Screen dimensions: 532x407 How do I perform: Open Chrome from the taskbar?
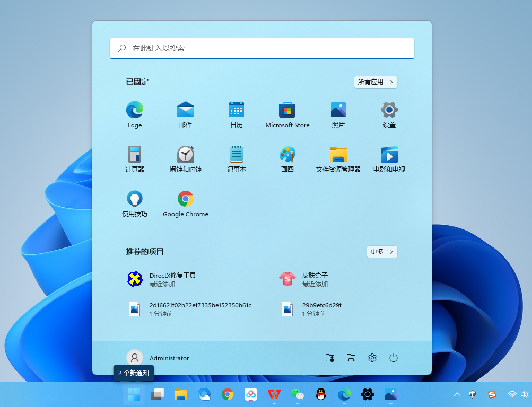click(x=228, y=394)
